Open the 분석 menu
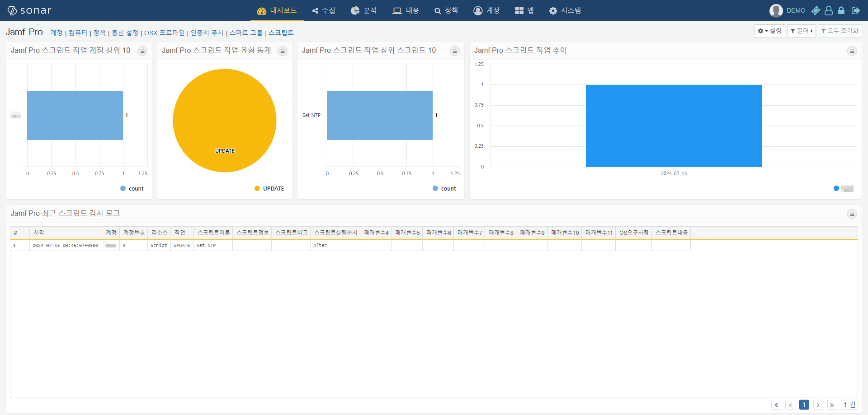The image size is (868, 415). 364,10
